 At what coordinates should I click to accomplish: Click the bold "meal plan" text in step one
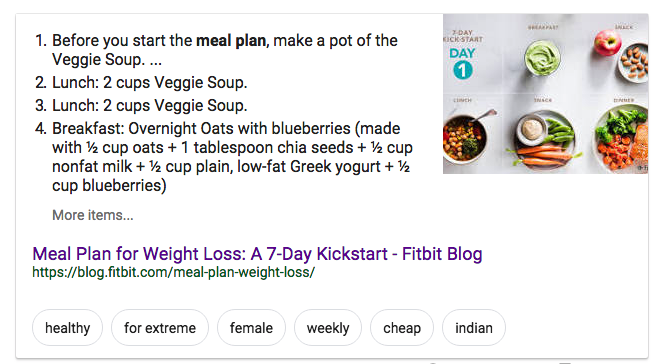(231, 41)
